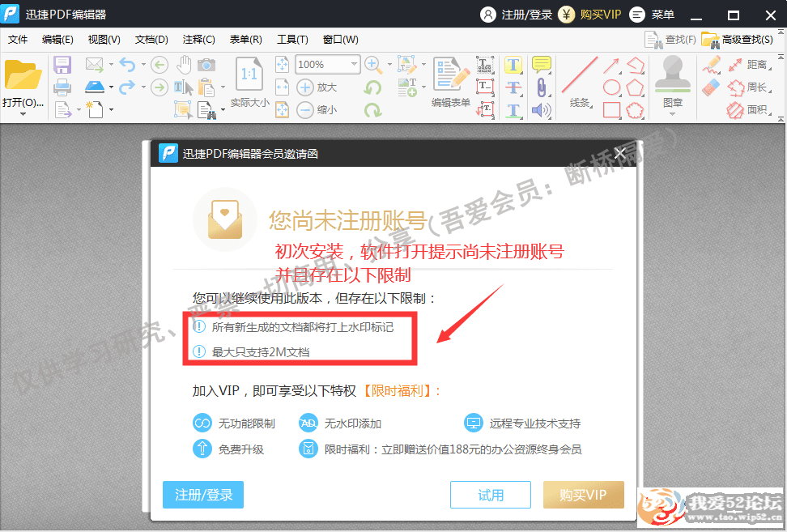Screen dimensions: 787x532
Task: Select the Strikeout Text tool
Action: (x=513, y=87)
